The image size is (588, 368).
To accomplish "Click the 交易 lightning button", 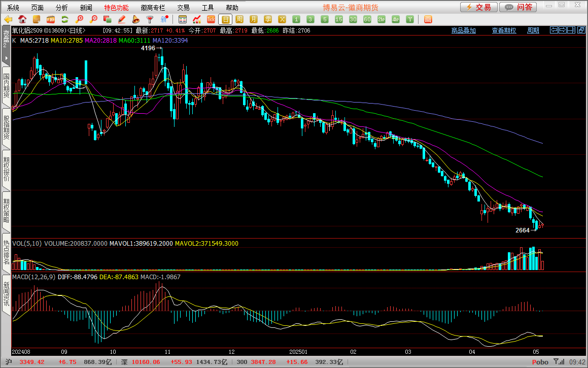I will pos(479,7).
